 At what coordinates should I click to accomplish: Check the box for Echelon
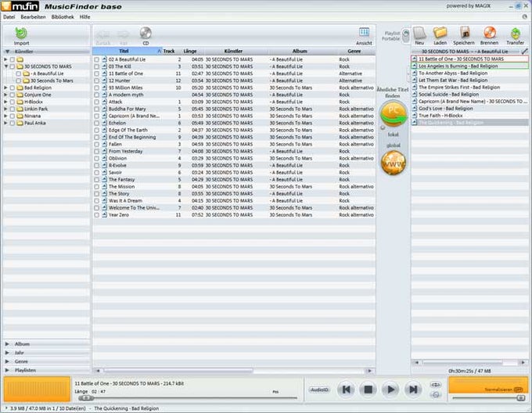[97, 123]
